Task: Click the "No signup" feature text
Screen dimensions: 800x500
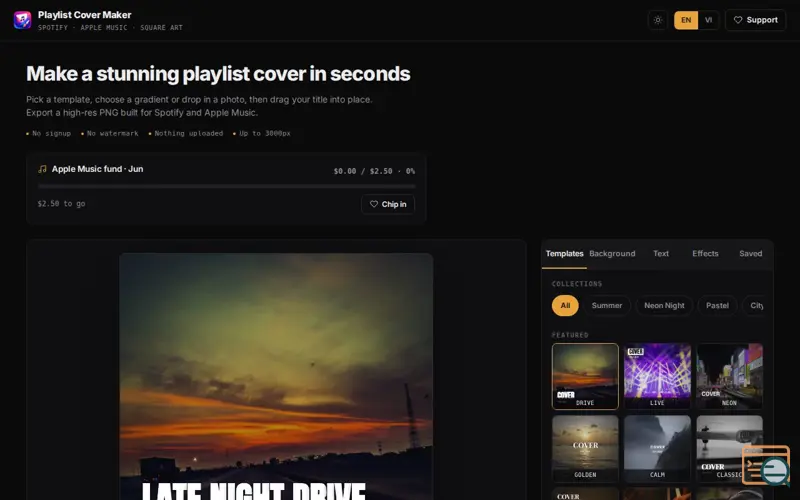Action: 51,133
